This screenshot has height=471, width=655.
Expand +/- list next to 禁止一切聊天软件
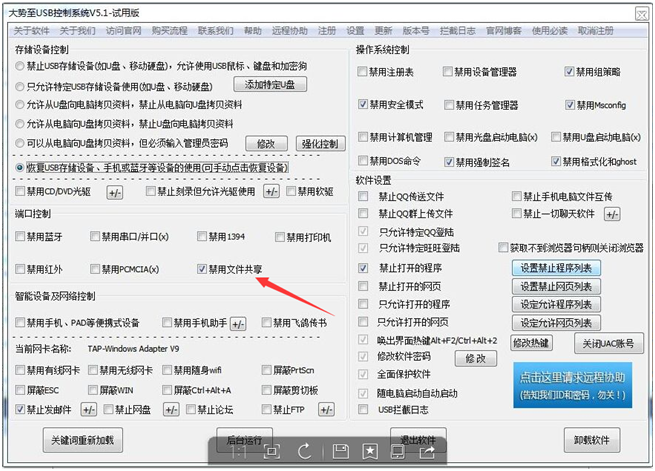click(x=612, y=214)
